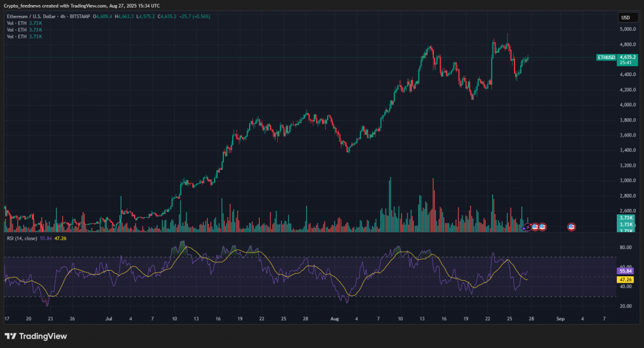Click the Sep label on time axis
This screenshot has width=644, height=348.
pos(560,319)
